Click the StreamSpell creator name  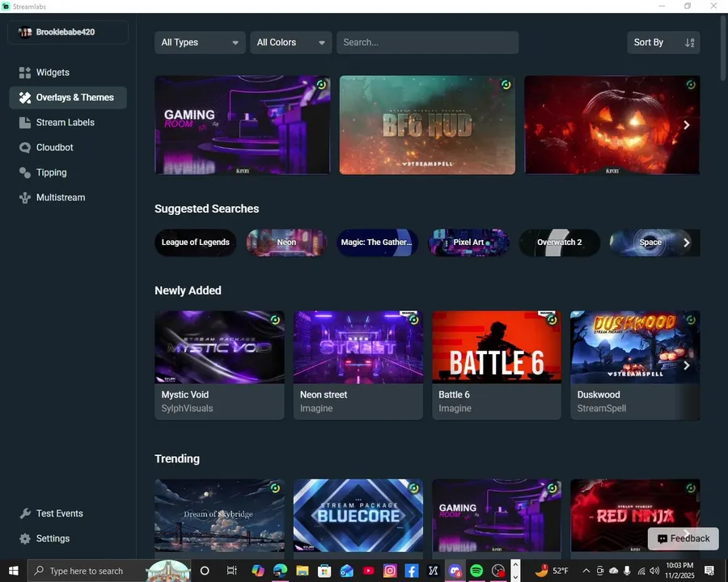602,409
